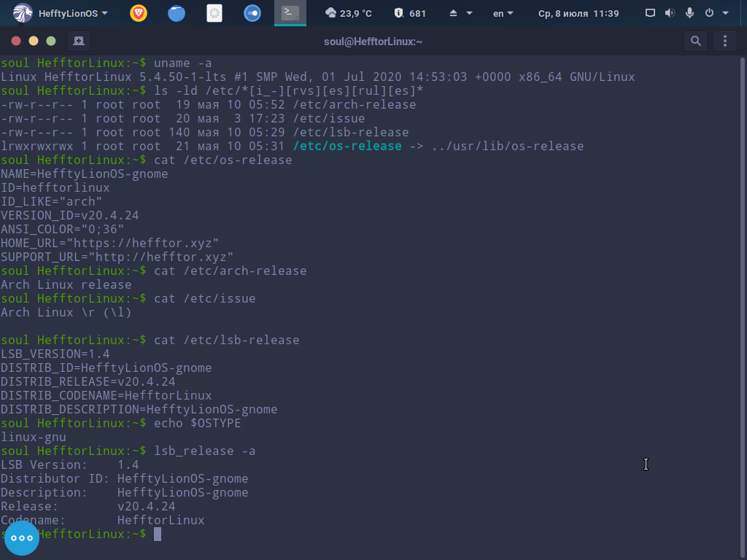
Task: Click the VERSION_ID=v20.4.24 line
Action: coord(69,215)
